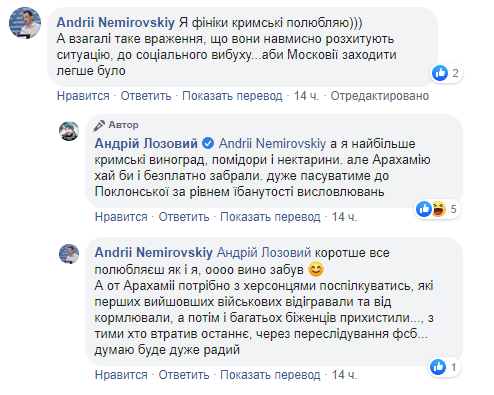Click the verified badge next to Андрій Лозовий
Image resolution: width=494 pixels, height=395 pixels.
click(208, 144)
